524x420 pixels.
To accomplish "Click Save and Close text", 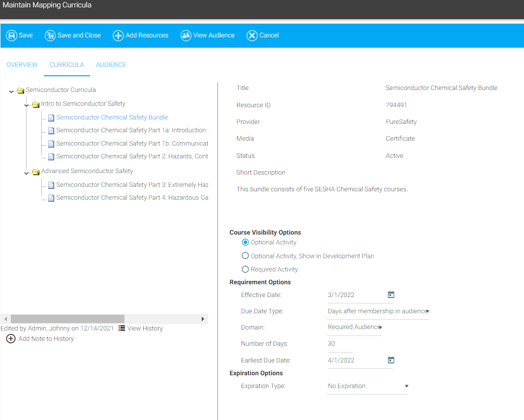I will [x=79, y=35].
